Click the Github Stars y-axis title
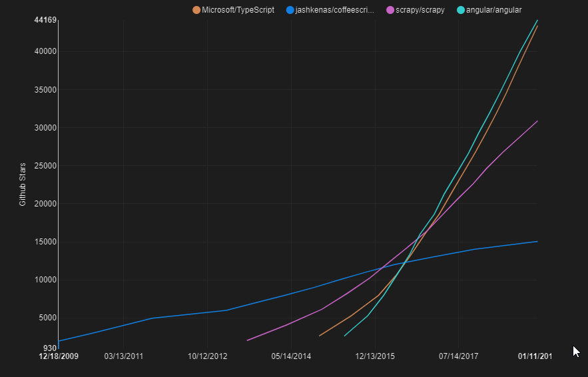Viewport: 588px width, 377px height. pos(23,185)
